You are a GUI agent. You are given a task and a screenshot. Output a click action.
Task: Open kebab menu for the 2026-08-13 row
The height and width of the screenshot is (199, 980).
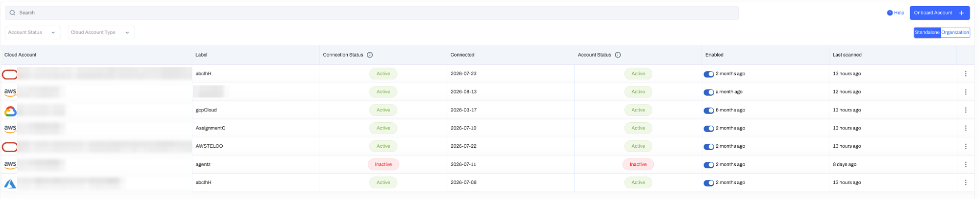click(965, 92)
